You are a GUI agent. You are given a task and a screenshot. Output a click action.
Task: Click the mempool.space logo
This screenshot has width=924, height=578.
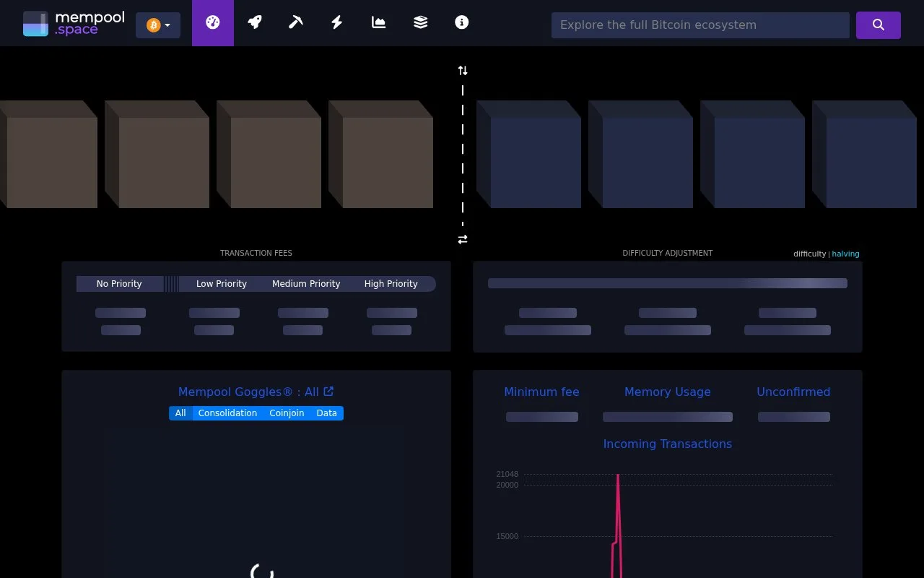click(x=74, y=23)
